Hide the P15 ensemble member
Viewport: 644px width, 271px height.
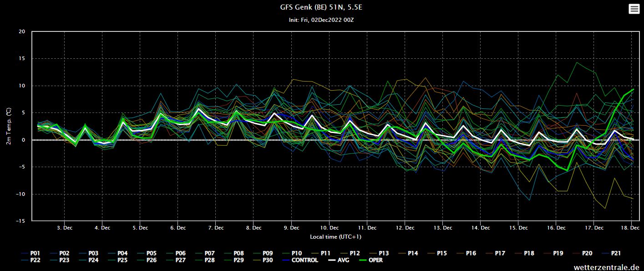438,253
